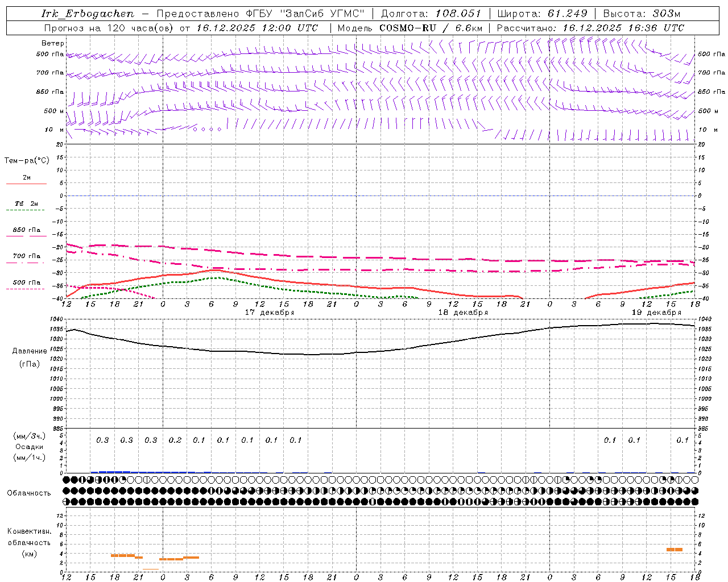Image resolution: width=728 pixels, height=582 pixels.
Task: Click the (гПа) unit label under Давление
Action: pyautogui.click(x=30, y=364)
